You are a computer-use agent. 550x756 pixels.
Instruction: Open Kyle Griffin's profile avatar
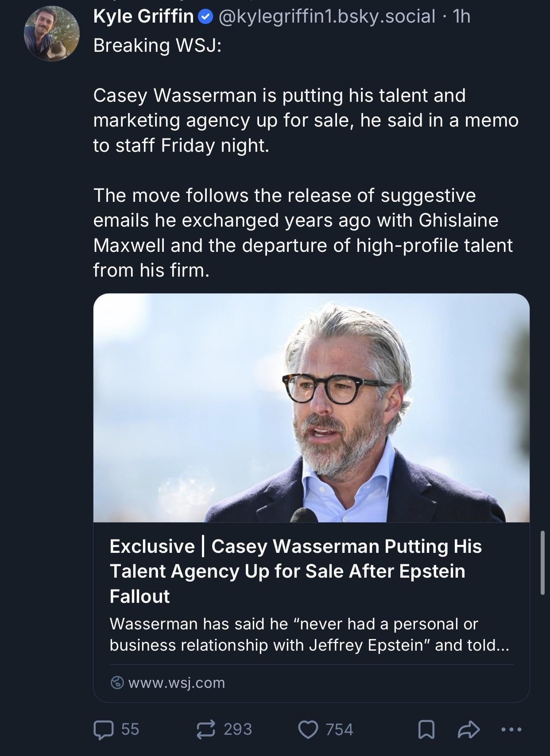[x=52, y=34]
